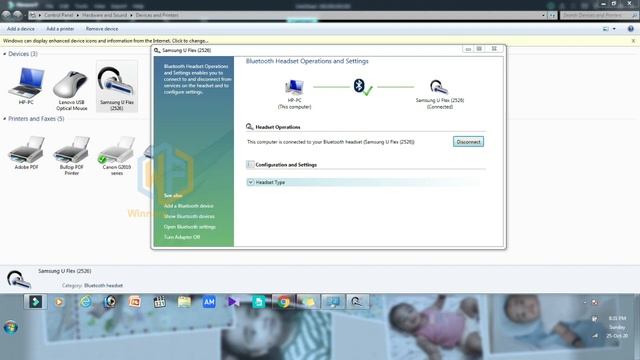Click the Samsung U Flex (2526) details pane name
640x360 pixels.
(x=64, y=271)
